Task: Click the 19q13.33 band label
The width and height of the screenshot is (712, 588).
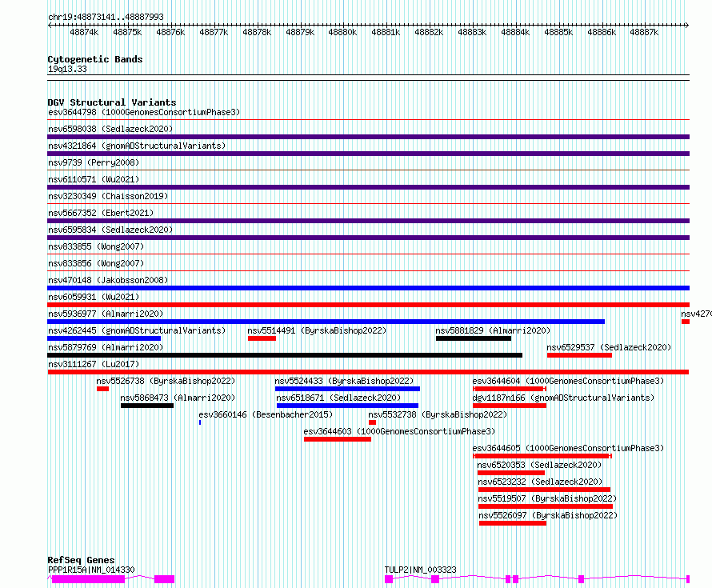Action: click(x=67, y=69)
